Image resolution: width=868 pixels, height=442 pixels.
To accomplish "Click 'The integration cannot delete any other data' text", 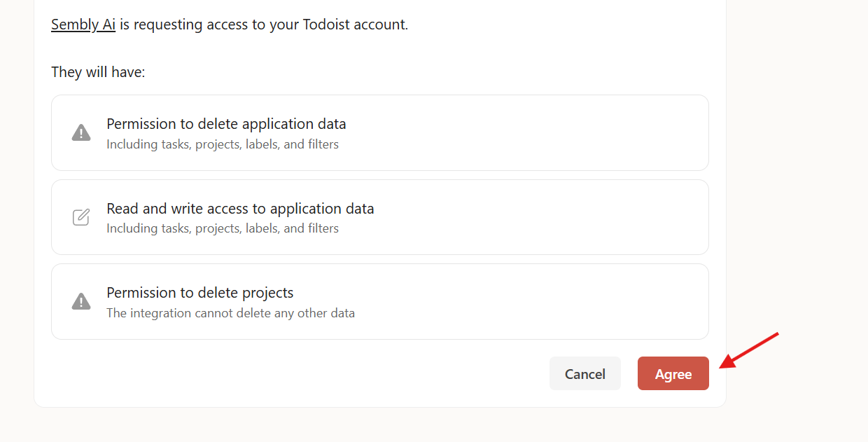I will click(230, 313).
